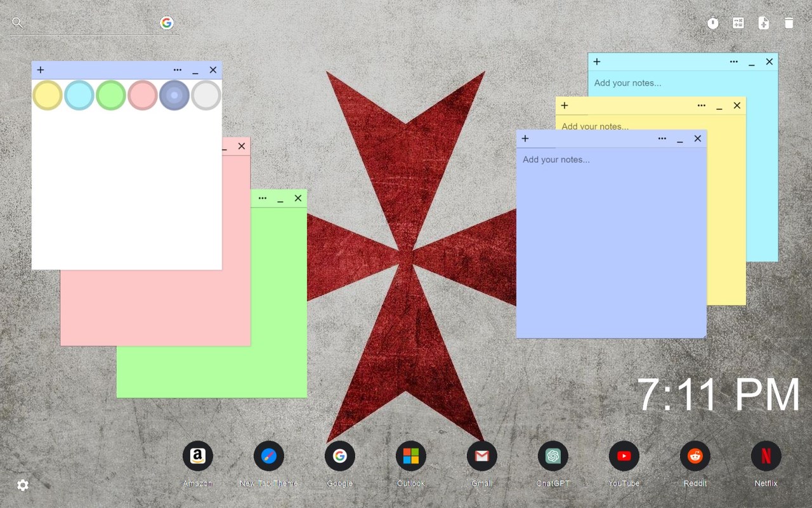
Task: Open the yellow note's three-dot menu
Action: 702,105
